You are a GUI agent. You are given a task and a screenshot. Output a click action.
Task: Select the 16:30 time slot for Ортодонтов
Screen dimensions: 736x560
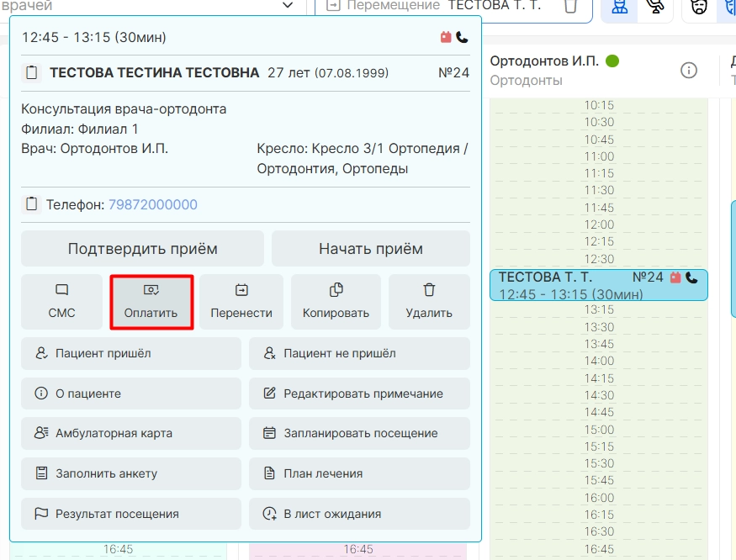point(598,531)
